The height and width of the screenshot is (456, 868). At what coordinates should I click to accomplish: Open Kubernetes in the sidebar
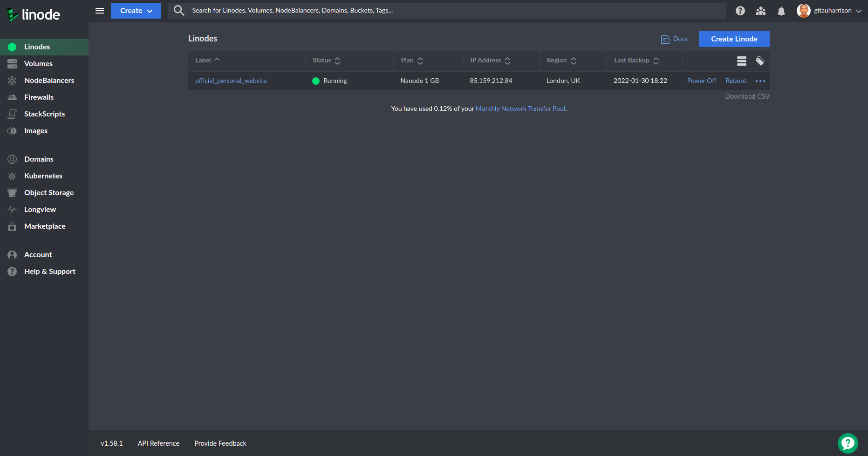coord(43,176)
